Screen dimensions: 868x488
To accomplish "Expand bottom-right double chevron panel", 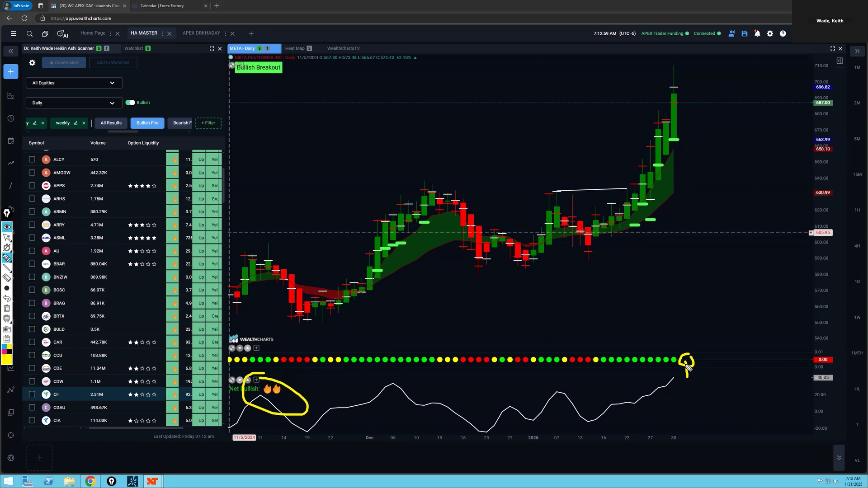I will pyautogui.click(x=839, y=458).
